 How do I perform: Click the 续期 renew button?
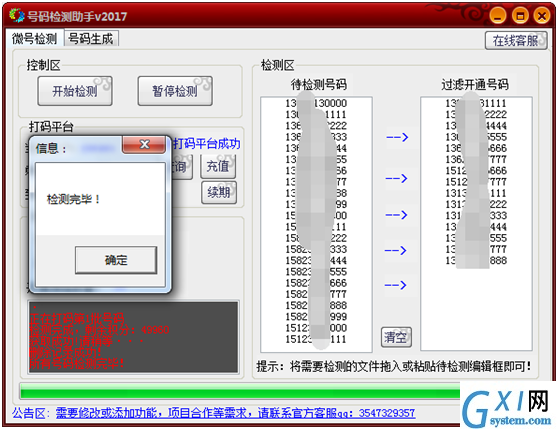coord(219,192)
